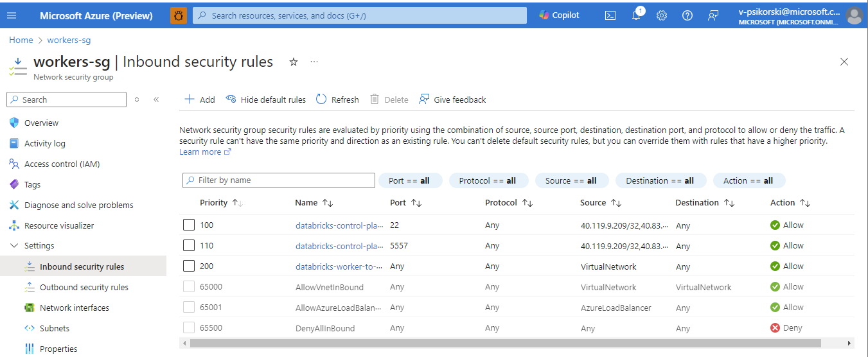Sort by the Action column header

[x=790, y=202]
